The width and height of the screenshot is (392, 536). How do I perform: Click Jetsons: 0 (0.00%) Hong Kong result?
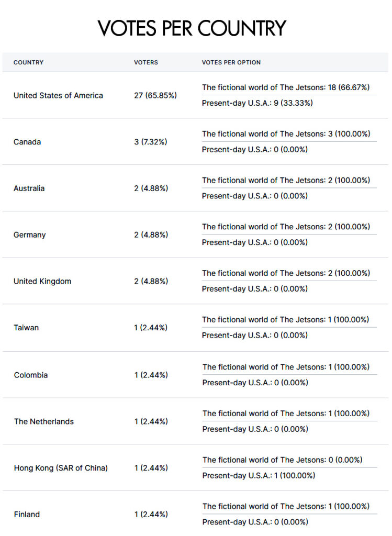(x=282, y=460)
